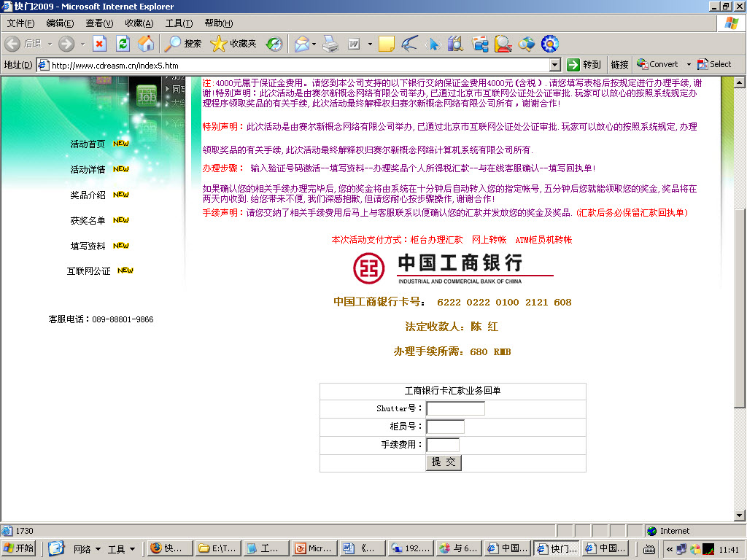Screen dimensions: 747x560
Task: Click the vertical scrollbar up arrow
Action: [740, 82]
